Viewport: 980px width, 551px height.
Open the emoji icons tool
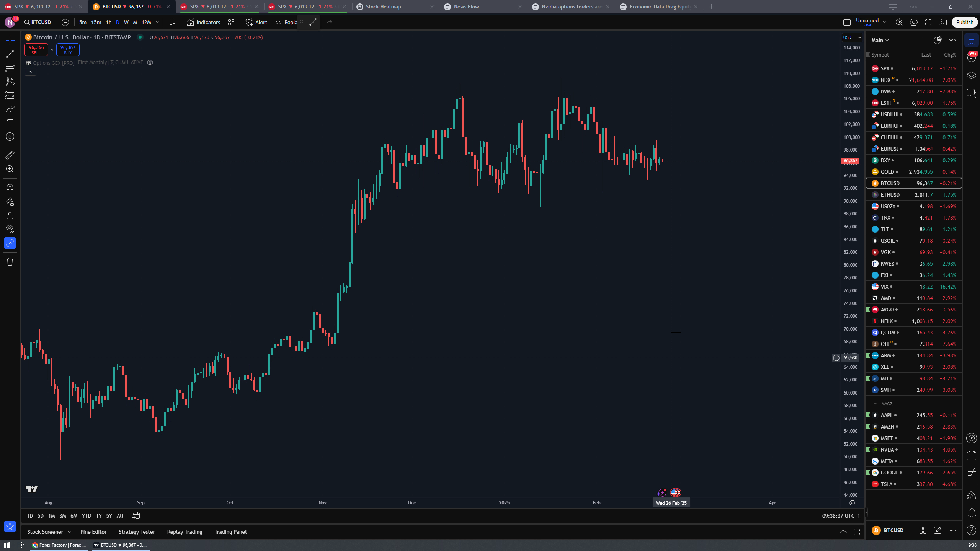point(10,137)
